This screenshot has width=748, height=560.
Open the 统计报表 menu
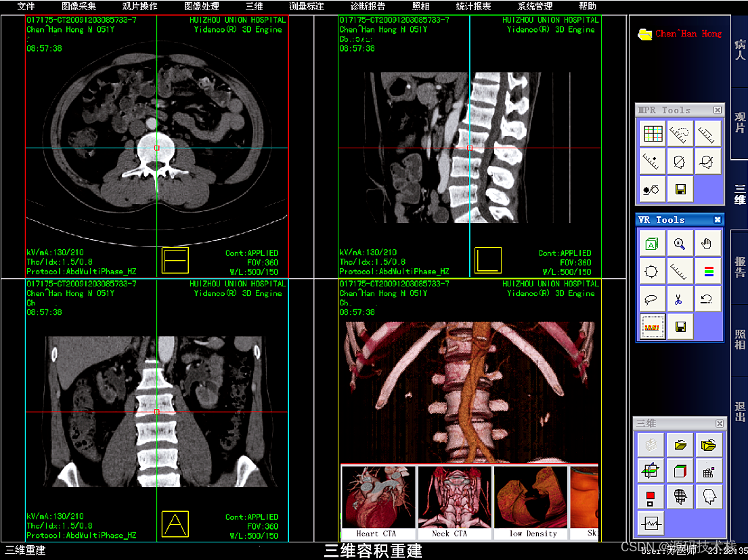[x=473, y=6]
